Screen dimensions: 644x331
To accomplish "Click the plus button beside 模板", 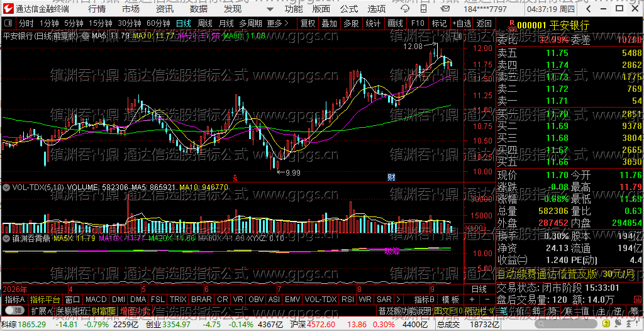I will point(472,300).
